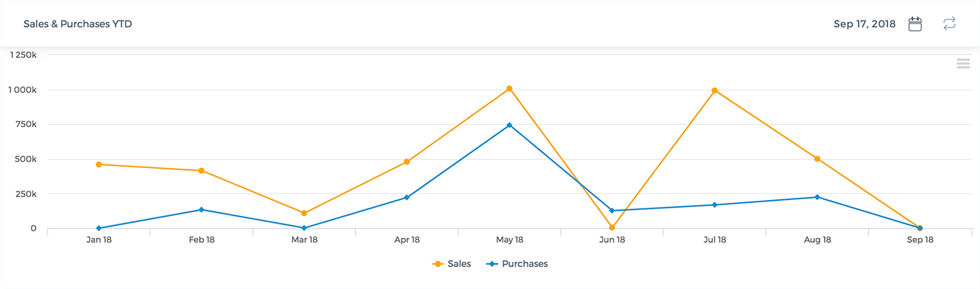Click the Sep 18 axis label
This screenshot has height=289, width=980.
920,240
